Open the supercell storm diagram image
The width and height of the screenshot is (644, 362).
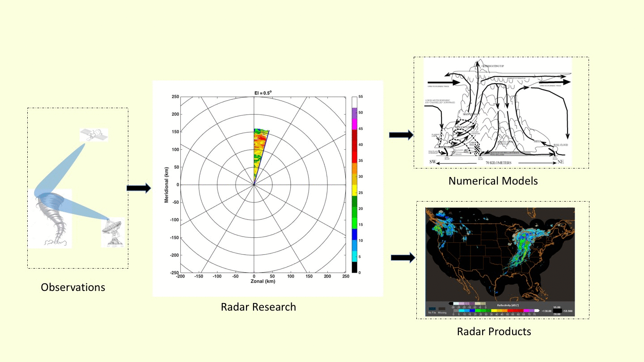pos(499,112)
